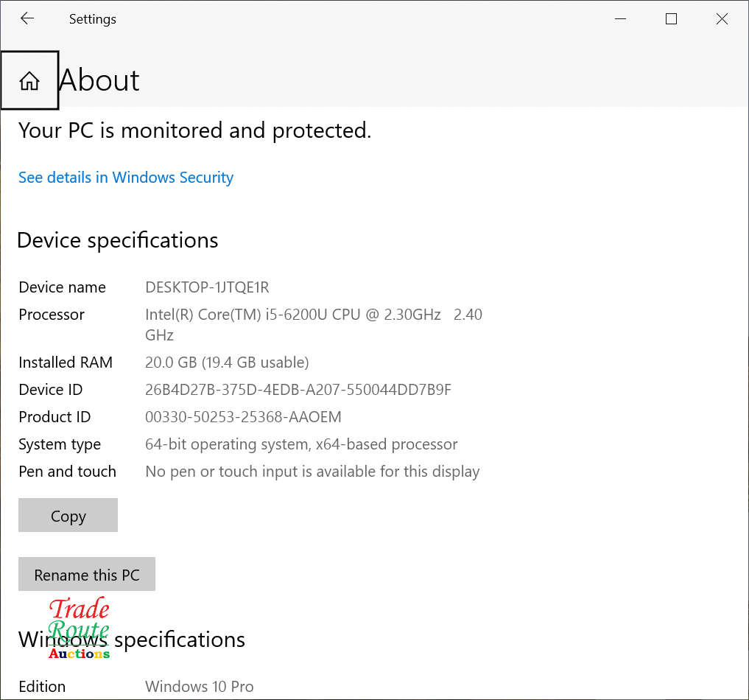This screenshot has width=749, height=700.
Task: Click the 64-bit operating system text
Action: pos(301,444)
